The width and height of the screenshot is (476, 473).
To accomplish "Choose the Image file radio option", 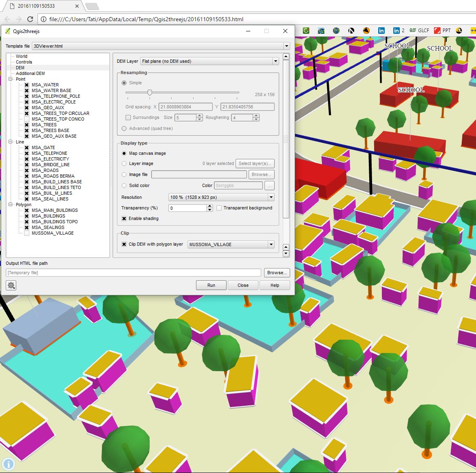I will tap(124, 174).
